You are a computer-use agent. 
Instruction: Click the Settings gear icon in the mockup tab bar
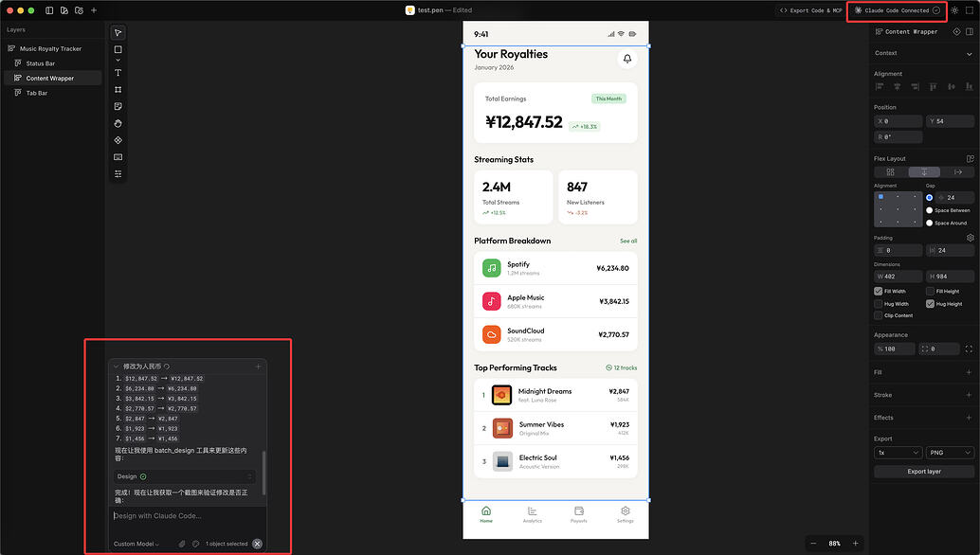pyautogui.click(x=625, y=510)
